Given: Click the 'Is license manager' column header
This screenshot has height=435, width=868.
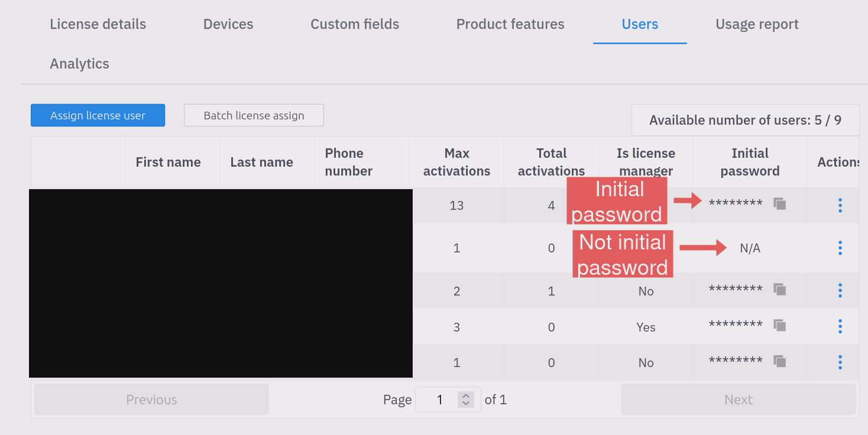Looking at the screenshot, I should [646, 162].
